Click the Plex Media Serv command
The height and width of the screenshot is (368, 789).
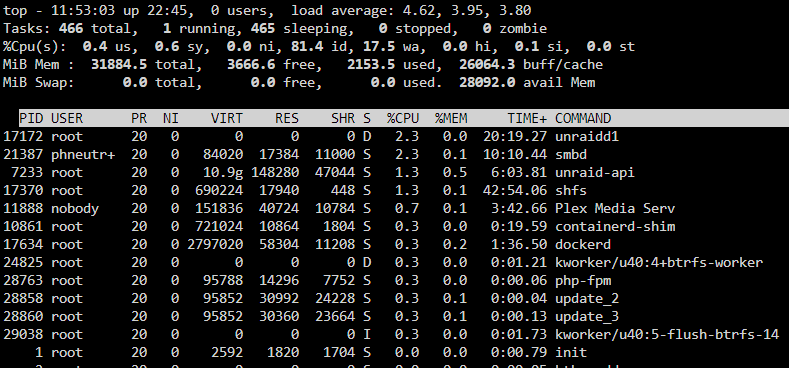pos(615,208)
